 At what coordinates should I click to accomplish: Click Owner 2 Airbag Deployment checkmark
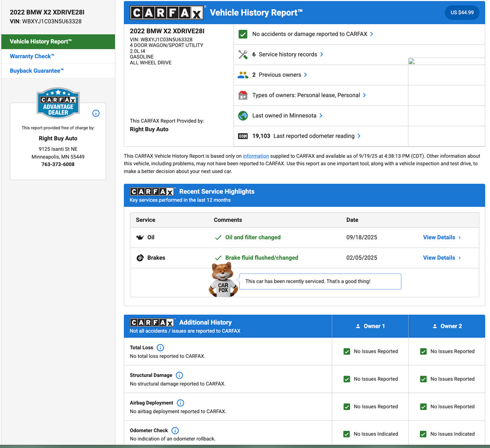[x=423, y=406]
